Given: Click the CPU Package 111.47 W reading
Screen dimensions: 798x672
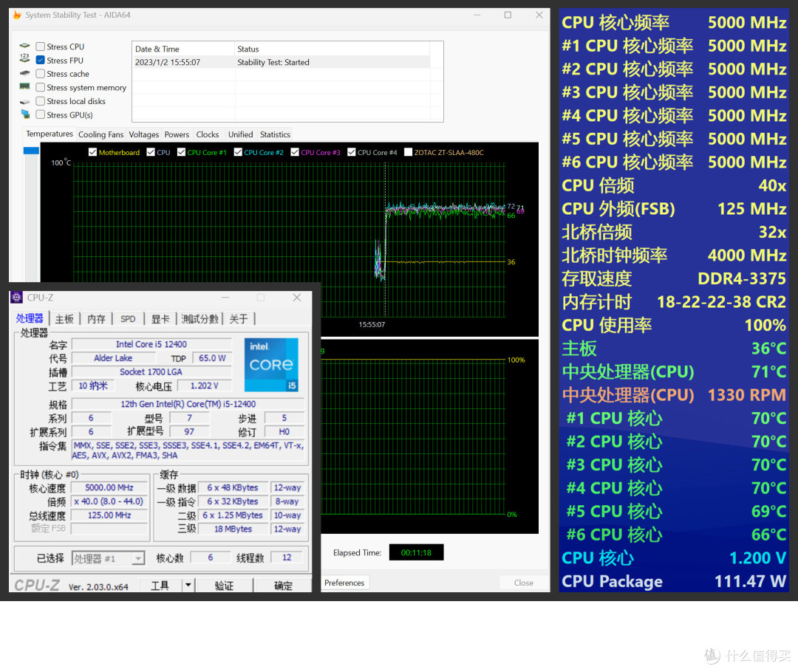Looking at the screenshot, I should pyautogui.click(x=674, y=581).
